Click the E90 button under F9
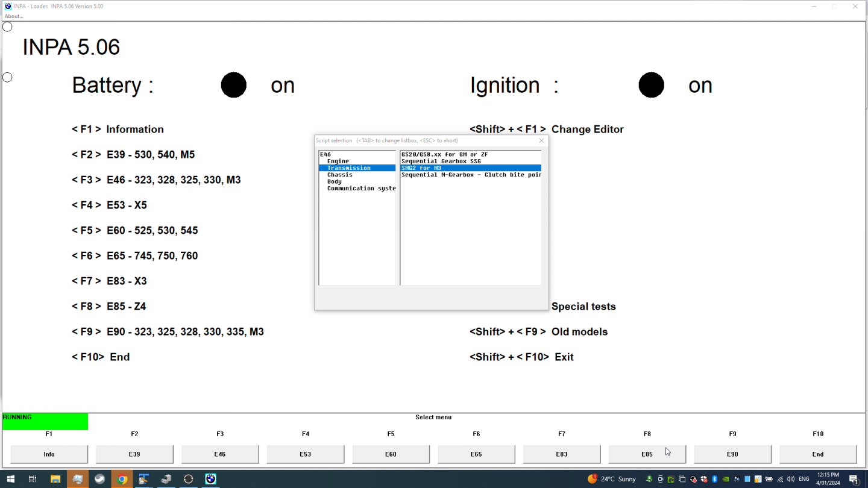The width and height of the screenshot is (868, 488). click(x=732, y=454)
